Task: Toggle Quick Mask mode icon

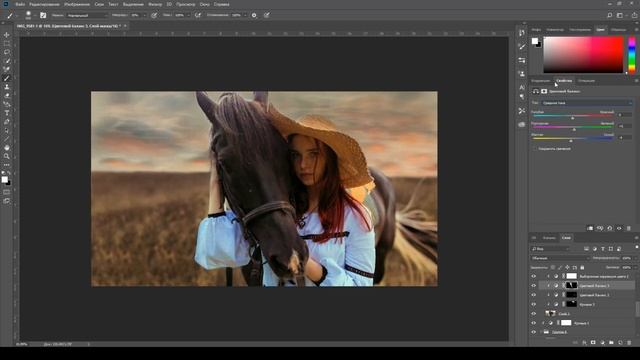Action: [7, 192]
